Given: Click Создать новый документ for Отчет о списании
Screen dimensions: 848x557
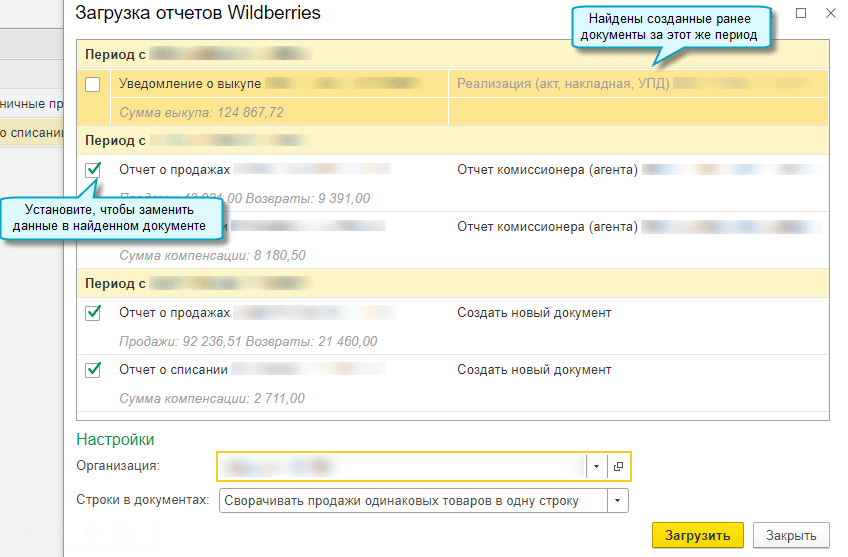Looking at the screenshot, I should 534,370.
